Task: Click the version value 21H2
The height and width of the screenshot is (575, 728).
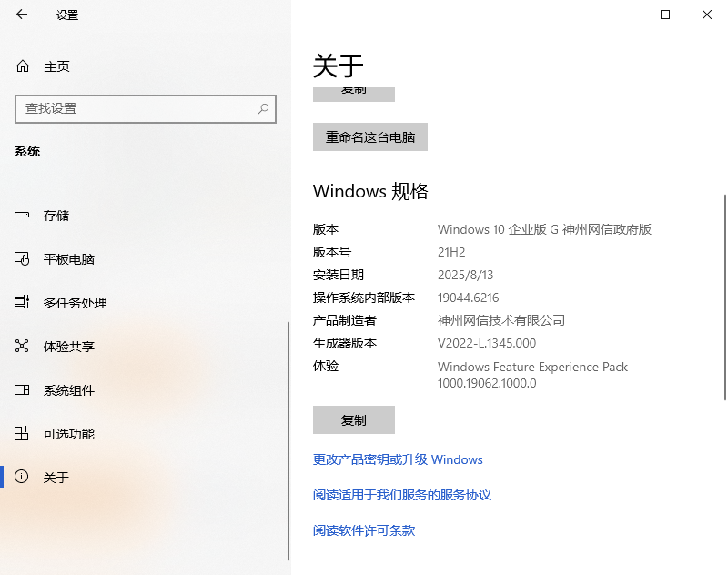Action: click(451, 252)
